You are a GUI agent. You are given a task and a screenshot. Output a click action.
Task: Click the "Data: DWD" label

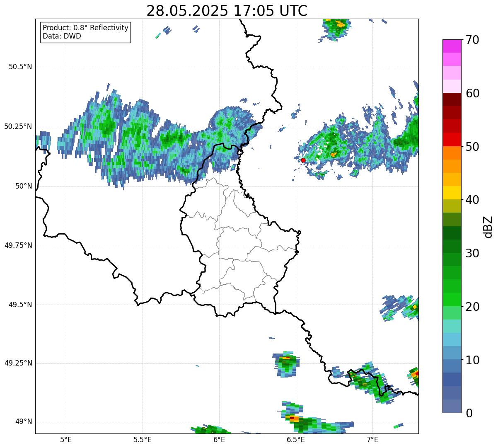coord(62,36)
